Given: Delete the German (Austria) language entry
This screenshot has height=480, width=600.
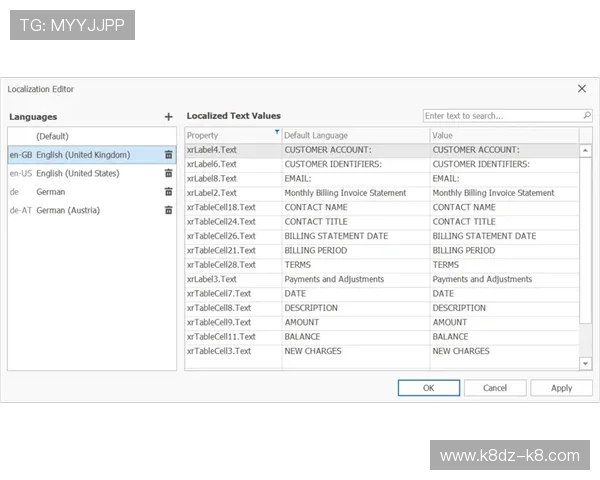Looking at the screenshot, I should click(168, 210).
